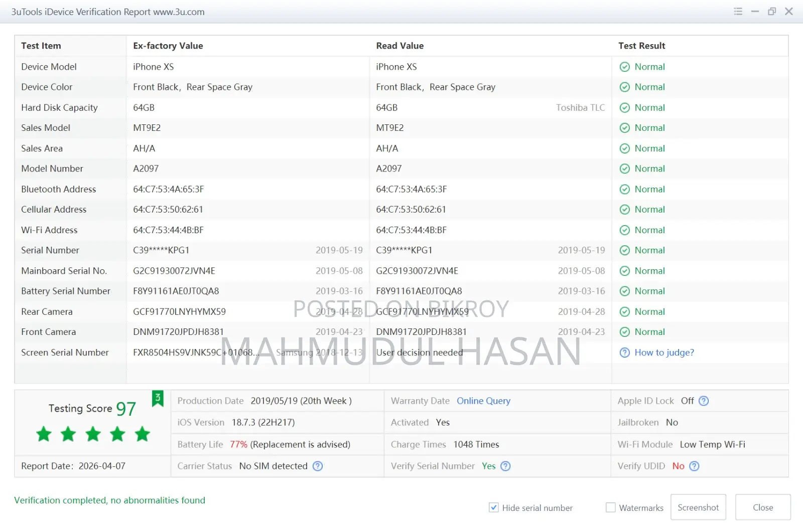803x532 pixels.
Task: Click the Normal result for Front Camera
Action: point(649,332)
